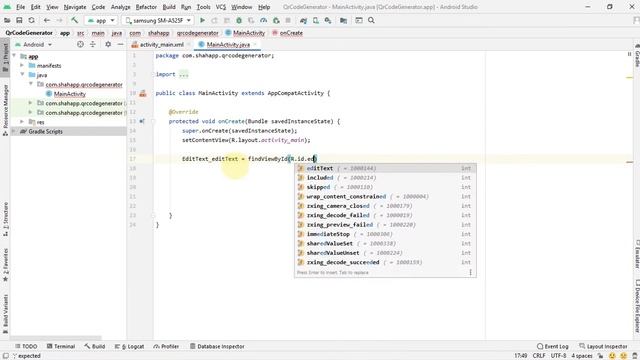Open Project panel settings gear
Screen dimensions: 640x360
[x=108, y=44]
